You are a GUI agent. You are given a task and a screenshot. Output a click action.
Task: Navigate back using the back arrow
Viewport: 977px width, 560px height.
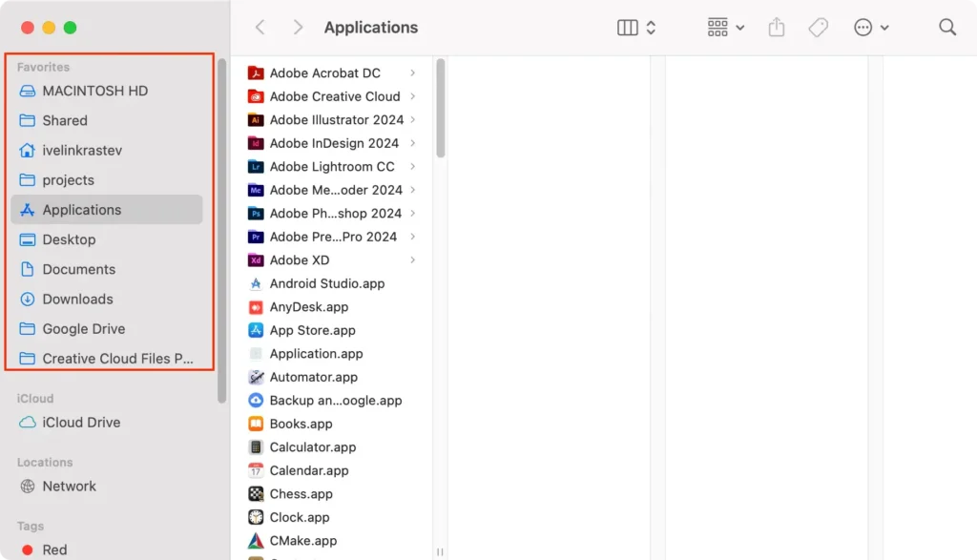(x=260, y=27)
